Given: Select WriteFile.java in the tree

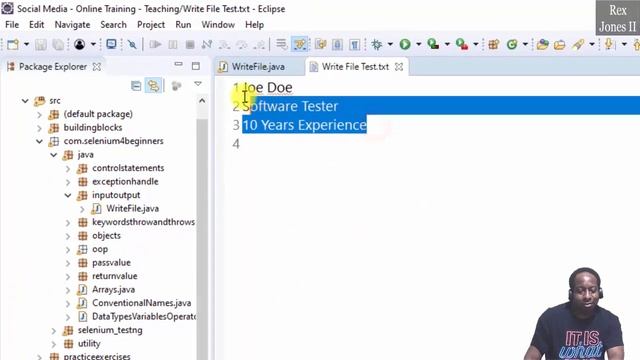Looking at the screenshot, I should coord(132,209).
